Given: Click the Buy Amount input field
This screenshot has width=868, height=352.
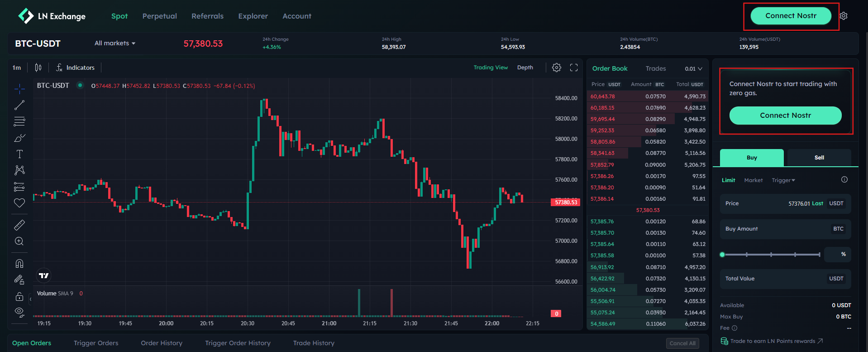Looking at the screenshot, I should pos(786,229).
